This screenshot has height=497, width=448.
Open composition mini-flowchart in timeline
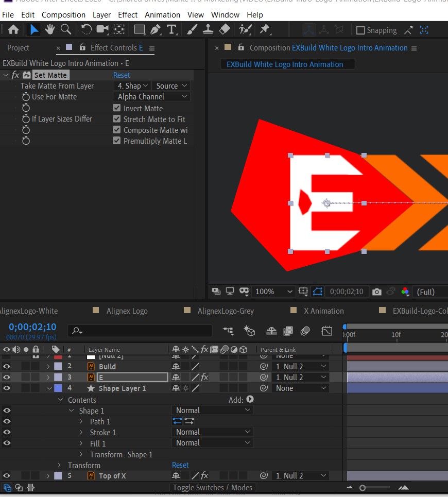pos(228,331)
